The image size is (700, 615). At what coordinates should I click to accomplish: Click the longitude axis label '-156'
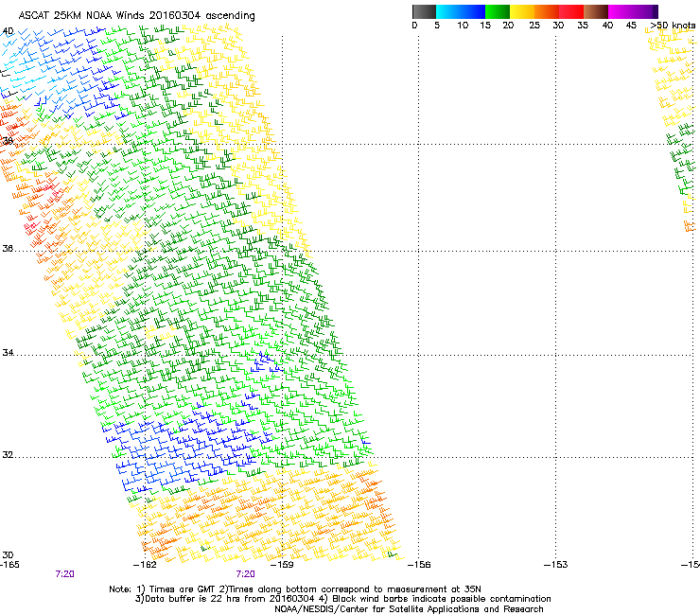tap(419, 565)
